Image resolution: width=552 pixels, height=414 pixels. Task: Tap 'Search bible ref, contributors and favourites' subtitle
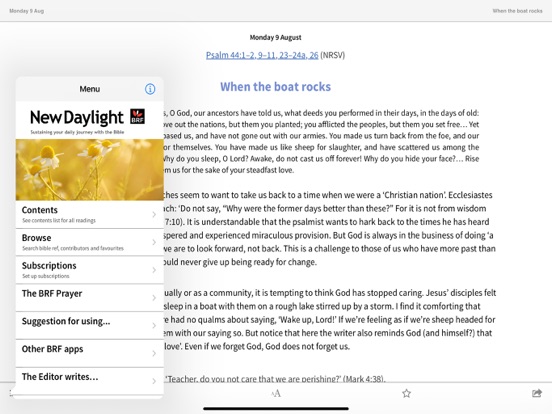coord(73,249)
